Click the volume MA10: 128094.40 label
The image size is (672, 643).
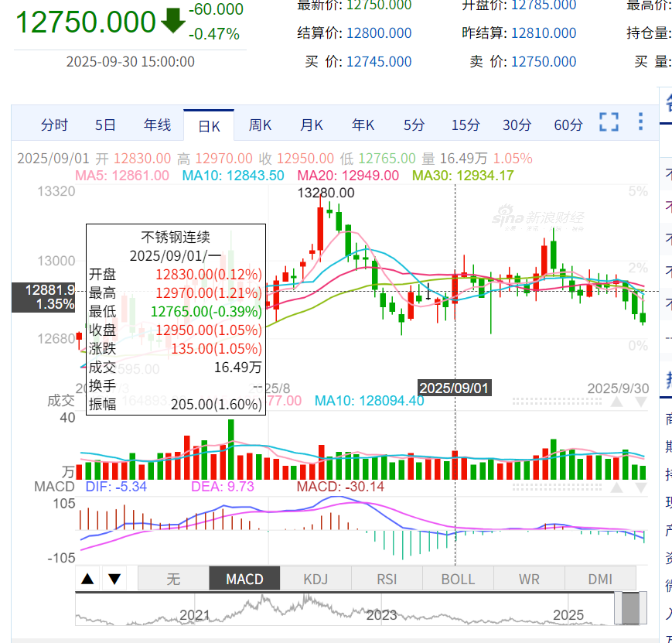tap(370, 401)
